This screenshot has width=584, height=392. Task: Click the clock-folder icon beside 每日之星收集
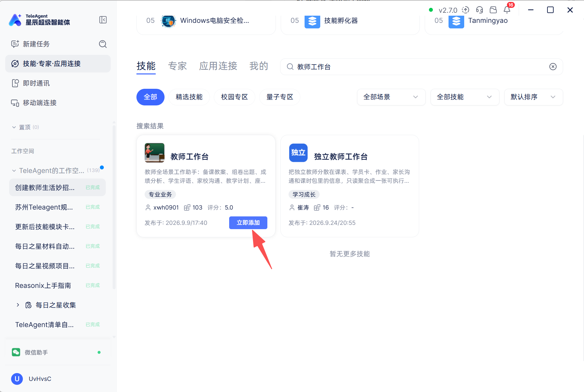(x=29, y=305)
